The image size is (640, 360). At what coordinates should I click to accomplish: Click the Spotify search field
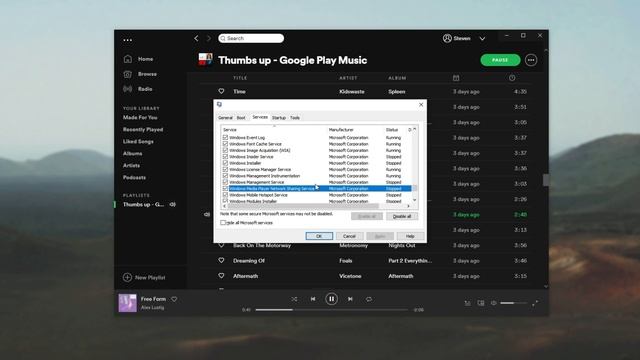click(251, 38)
